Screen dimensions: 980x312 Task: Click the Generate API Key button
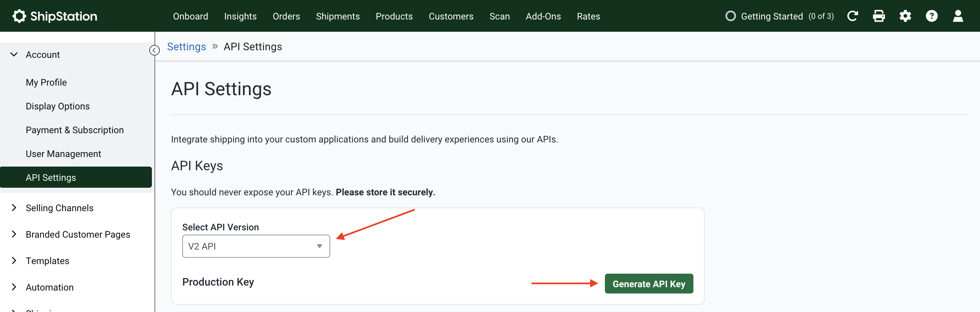(x=648, y=284)
